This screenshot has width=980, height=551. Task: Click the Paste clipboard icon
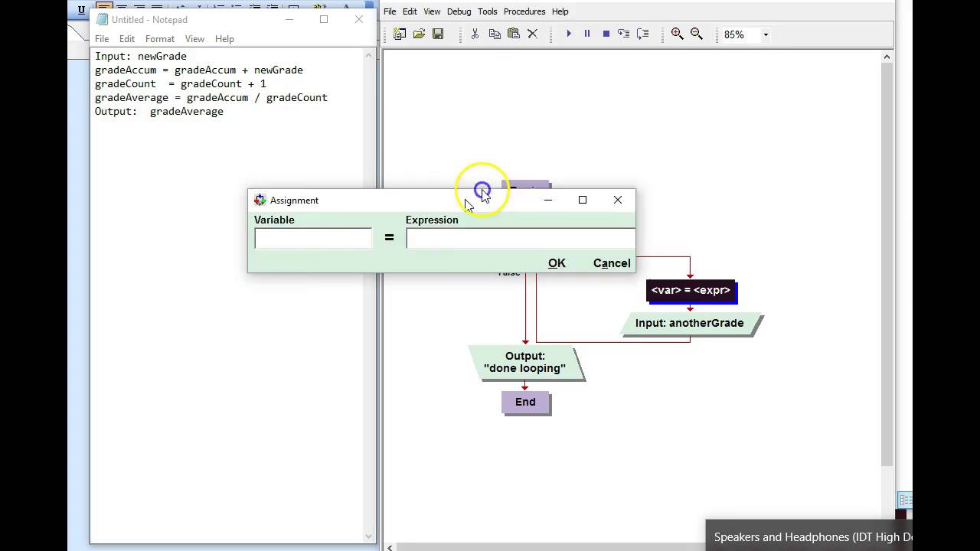pyautogui.click(x=514, y=34)
